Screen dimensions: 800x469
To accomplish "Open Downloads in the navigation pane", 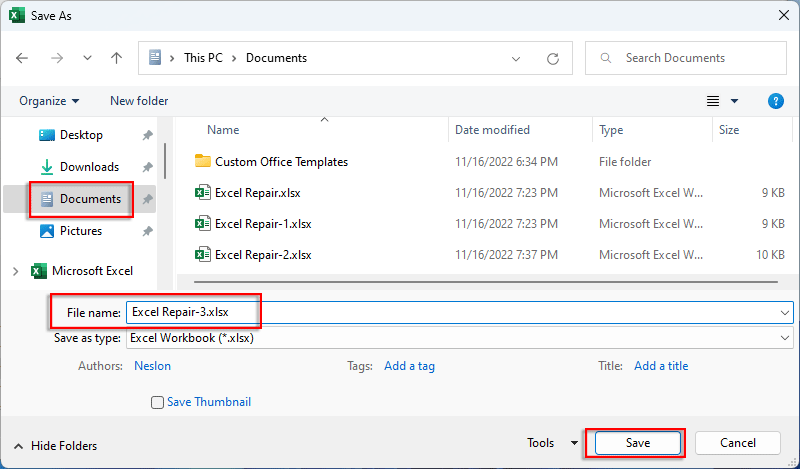I will point(88,167).
